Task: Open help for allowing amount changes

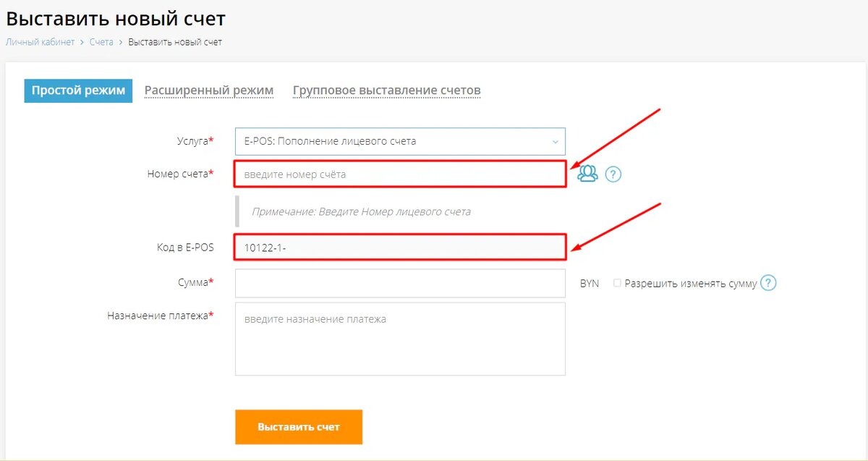Action: click(x=769, y=283)
